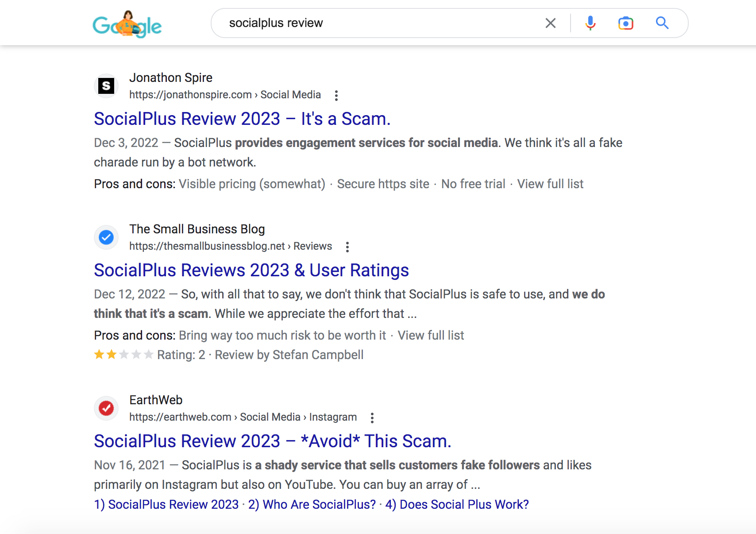756x534 pixels.
Task: Jump to 1) SocialPlus Review 2023 section
Action: click(166, 504)
